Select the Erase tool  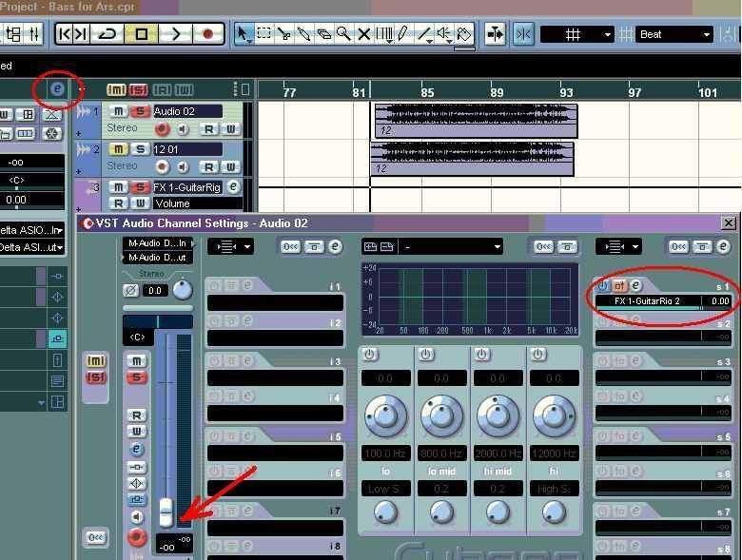pyautogui.click(x=324, y=34)
